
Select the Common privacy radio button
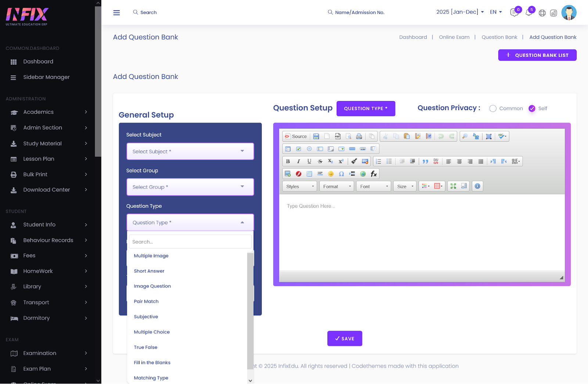tap(493, 109)
